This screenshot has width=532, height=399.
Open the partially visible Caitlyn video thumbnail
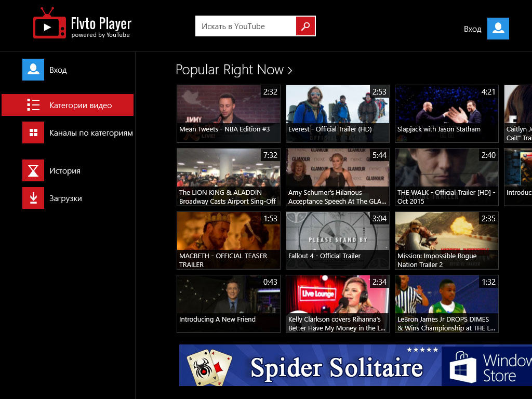pyautogui.click(x=518, y=114)
